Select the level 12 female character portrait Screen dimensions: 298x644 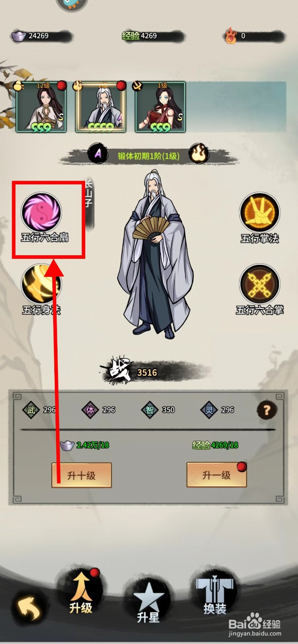41,107
